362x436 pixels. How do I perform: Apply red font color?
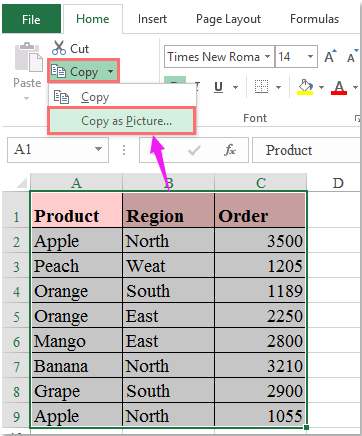(339, 88)
